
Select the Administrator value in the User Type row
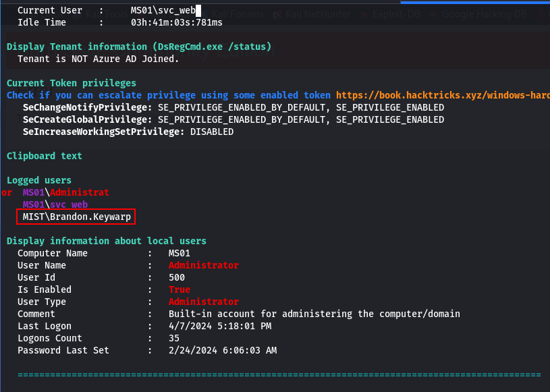(203, 302)
